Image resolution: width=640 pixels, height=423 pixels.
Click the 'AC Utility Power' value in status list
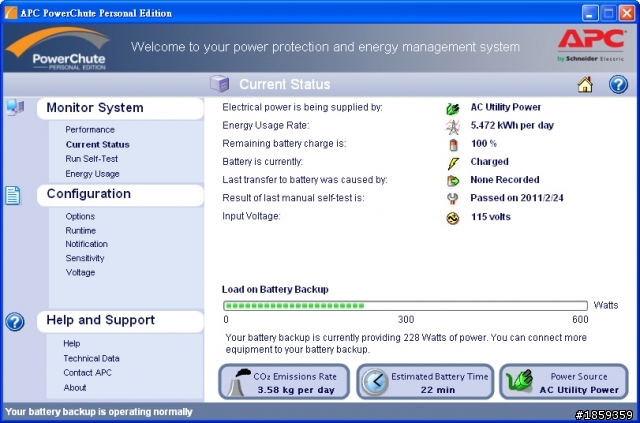coord(505,107)
